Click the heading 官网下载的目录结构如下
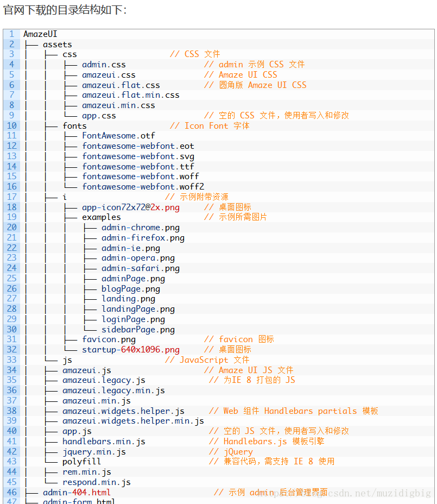437x504 pixels. coord(65,10)
